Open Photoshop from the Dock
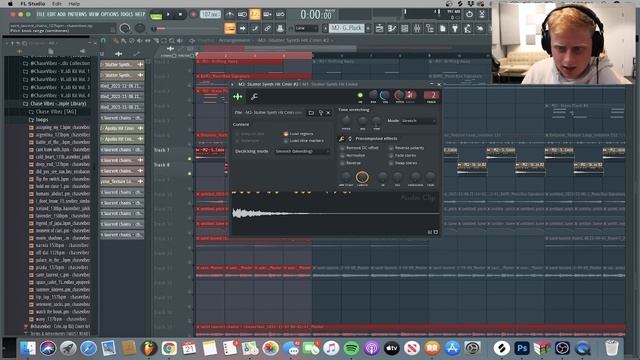Viewport: 640px width, 360px height. click(522, 348)
